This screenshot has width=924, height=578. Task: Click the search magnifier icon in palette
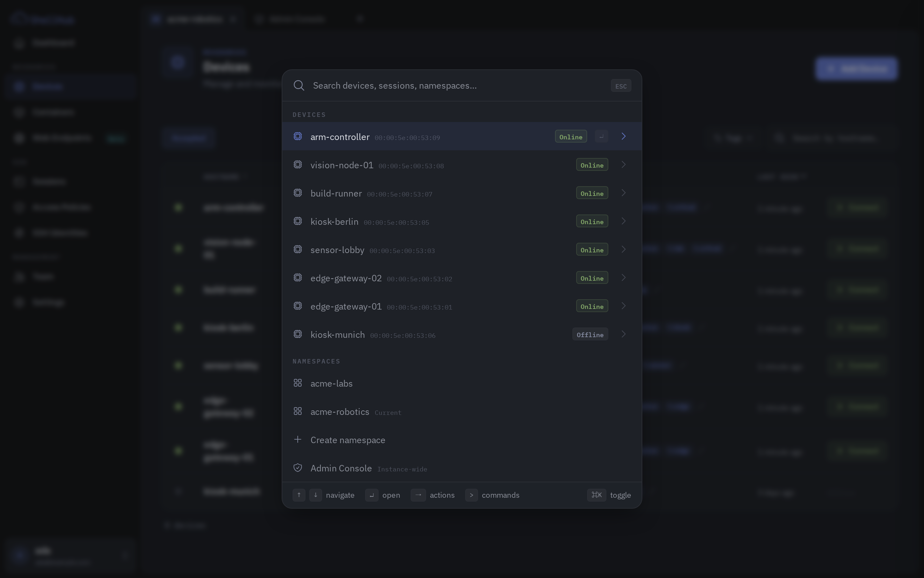299,86
